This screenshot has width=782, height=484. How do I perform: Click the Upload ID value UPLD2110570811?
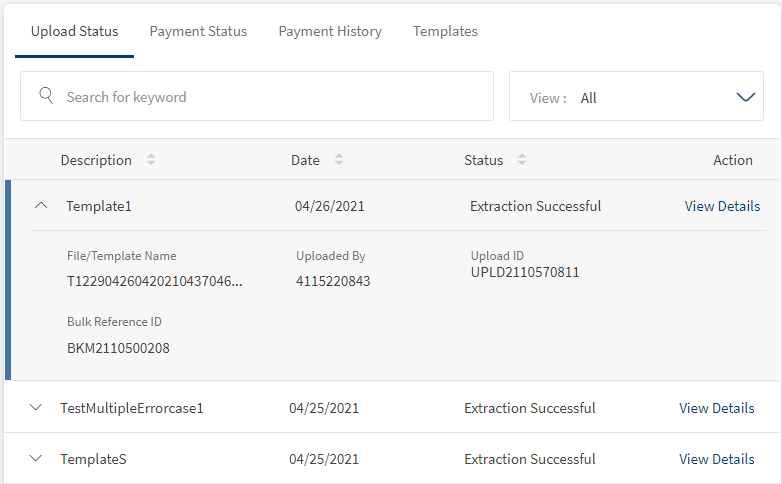pyautogui.click(x=525, y=272)
